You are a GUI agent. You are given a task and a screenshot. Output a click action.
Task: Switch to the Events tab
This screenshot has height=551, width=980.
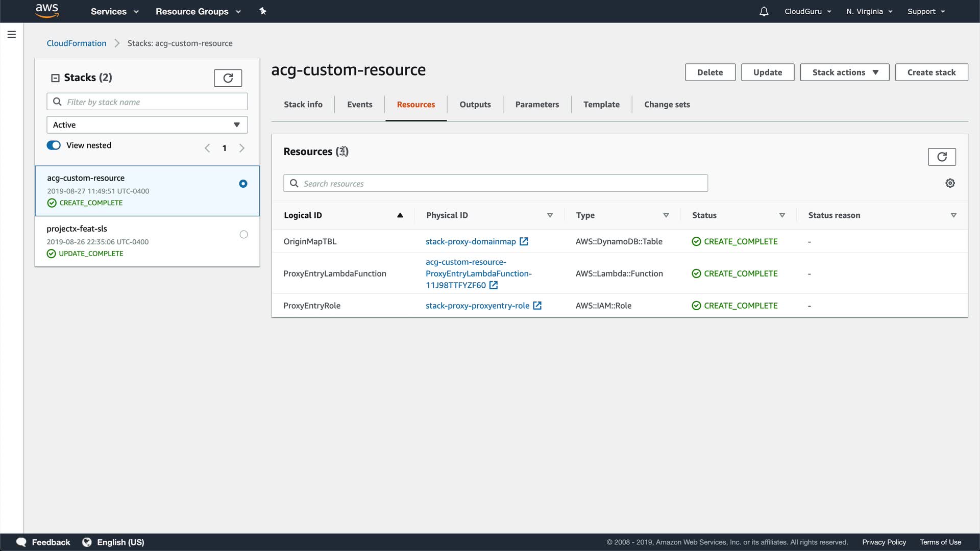(359, 105)
